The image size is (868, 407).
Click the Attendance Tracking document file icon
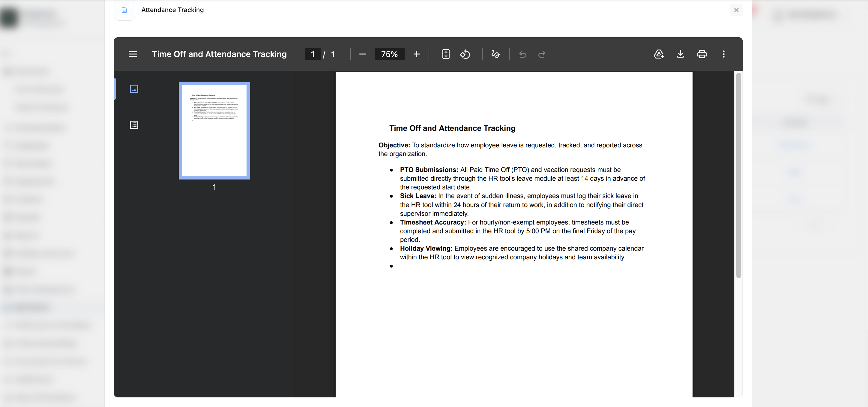pos(124,10)
